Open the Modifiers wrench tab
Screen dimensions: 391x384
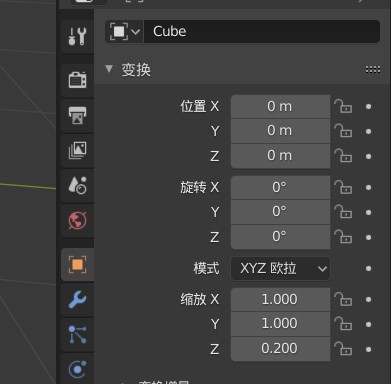coord(77,300)
